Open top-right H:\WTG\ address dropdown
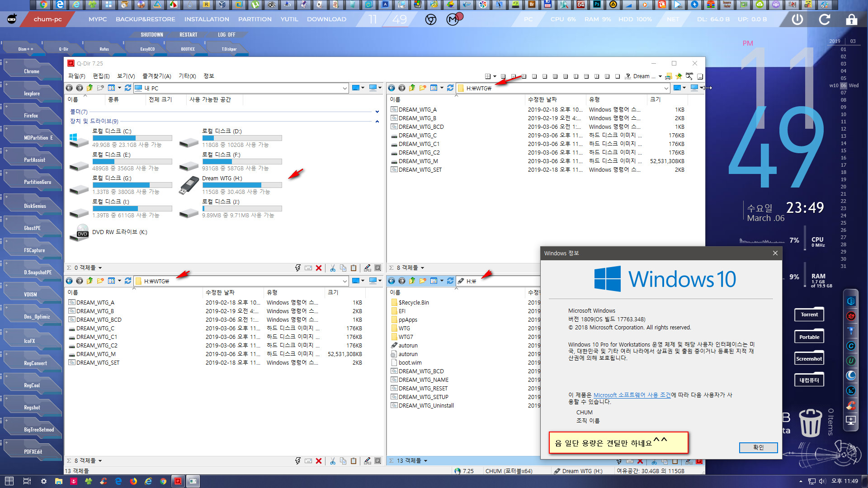The width and height of the screenshot is (868, 488). tap(666, 88)
